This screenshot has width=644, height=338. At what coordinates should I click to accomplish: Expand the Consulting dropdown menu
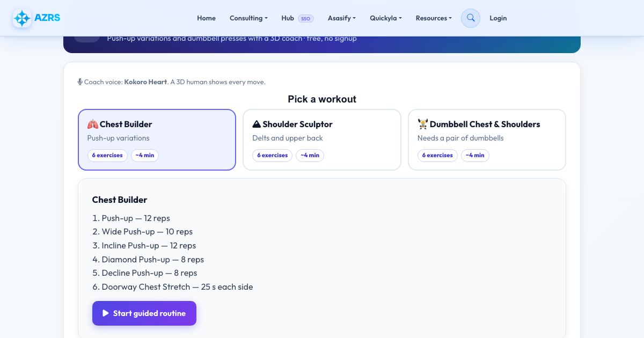click(x=248, y=18)
